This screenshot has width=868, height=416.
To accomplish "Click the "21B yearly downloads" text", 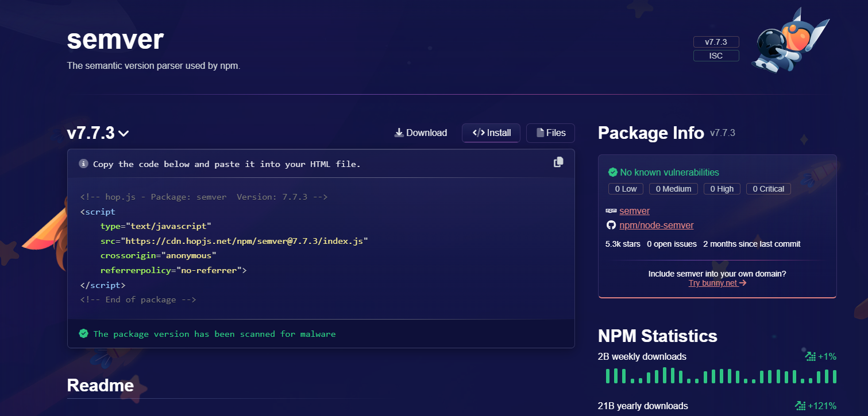I will pyautogui.click(x=643, y=406).
